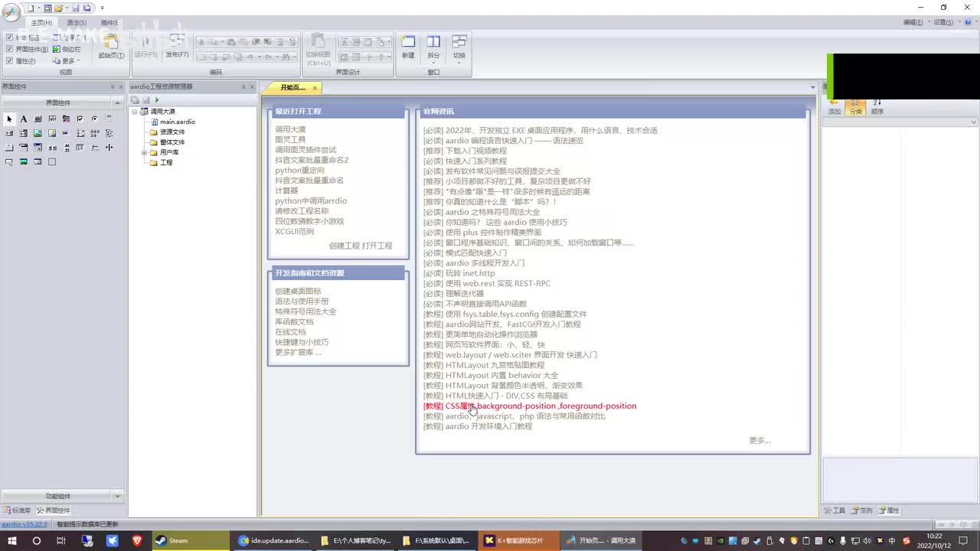This screenshot has width=980, height=551.
Task: Open the 更多 dropdown in the view group
Action: click(68, 60)
